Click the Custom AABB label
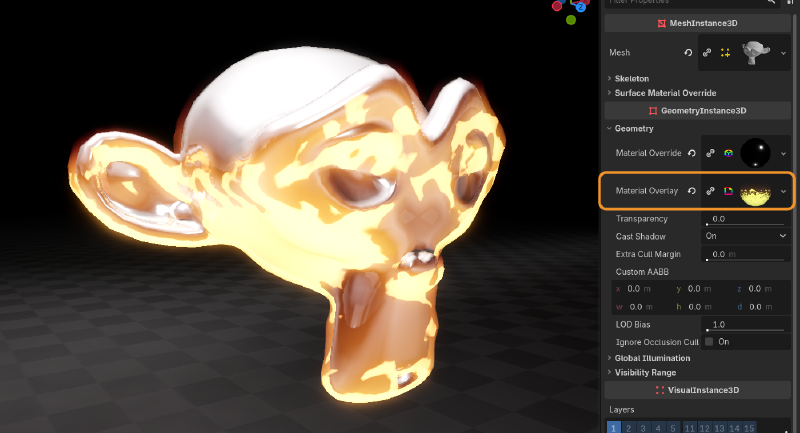800x433 pixels. click(x=642, y=272)
